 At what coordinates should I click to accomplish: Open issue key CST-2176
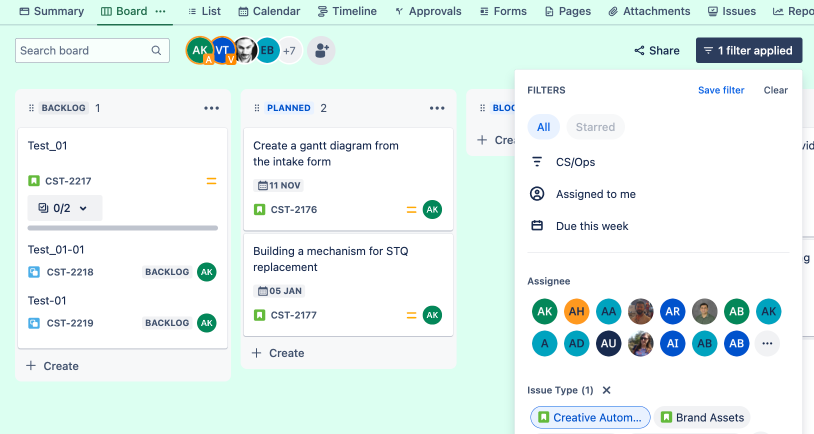click(x=294, y=210)
